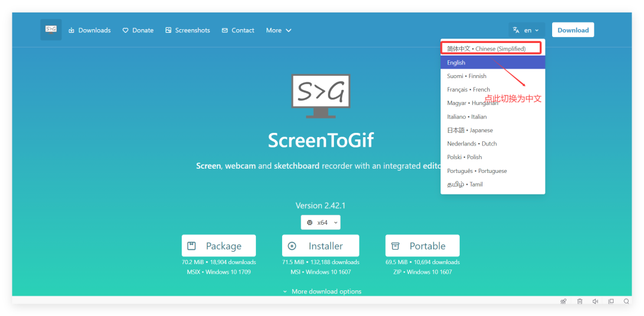The image size is (644, 316).
Task: Pick Polski Polish from the dropdown
Action: 493,157
